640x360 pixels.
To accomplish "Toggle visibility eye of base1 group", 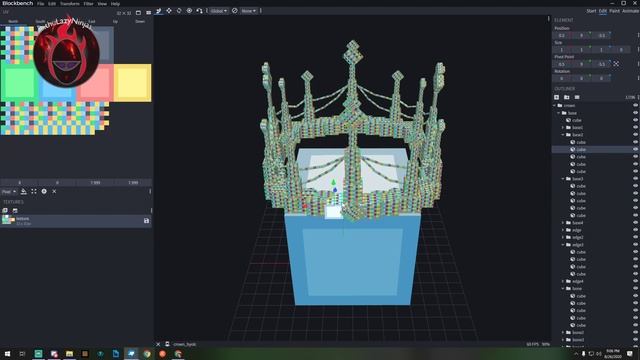I will click(636, 127).
